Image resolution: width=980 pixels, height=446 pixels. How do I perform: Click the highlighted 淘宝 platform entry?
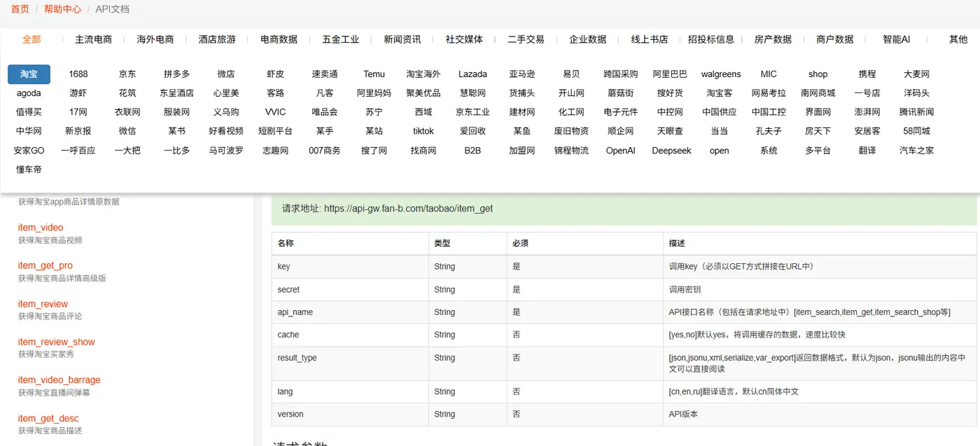(x=29, y=74)
